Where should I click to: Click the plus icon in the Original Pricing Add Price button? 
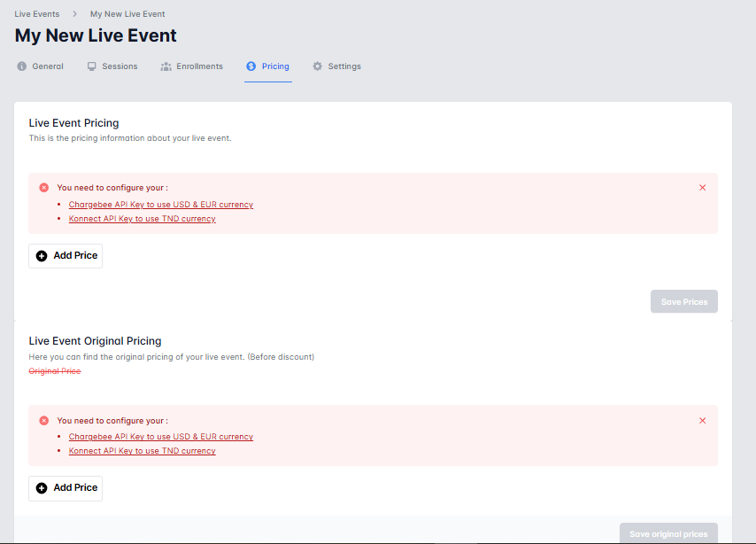point(42,488)
